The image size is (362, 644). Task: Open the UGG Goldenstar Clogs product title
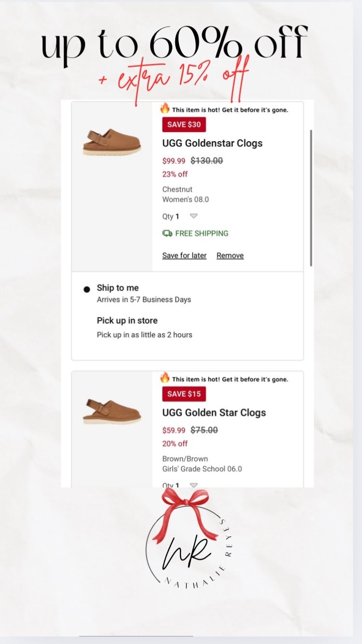(212, 143)
